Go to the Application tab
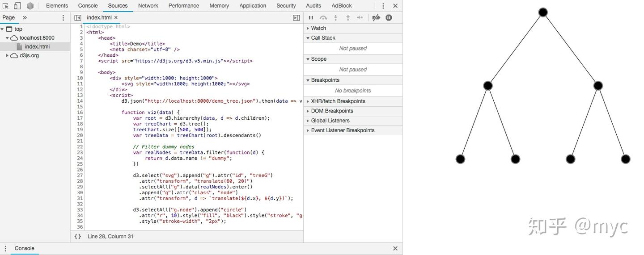Viewport: 644px width, 255px height. [253, 6]
